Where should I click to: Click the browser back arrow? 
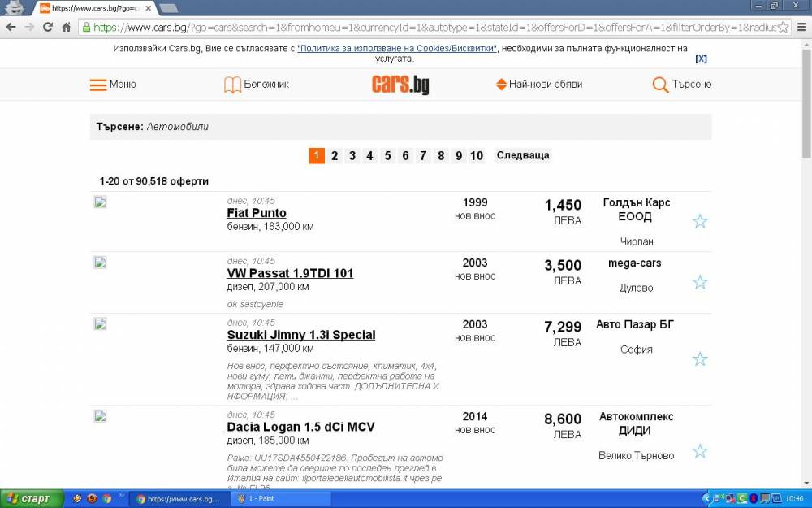point(11,27)
